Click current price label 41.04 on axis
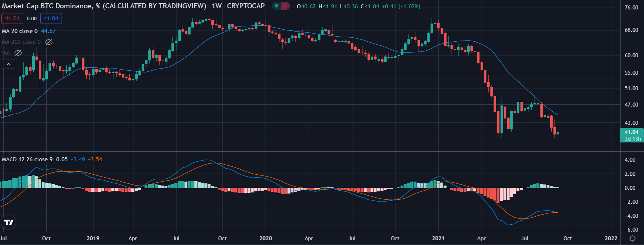 pyautogui.click(x=631, y=133)
